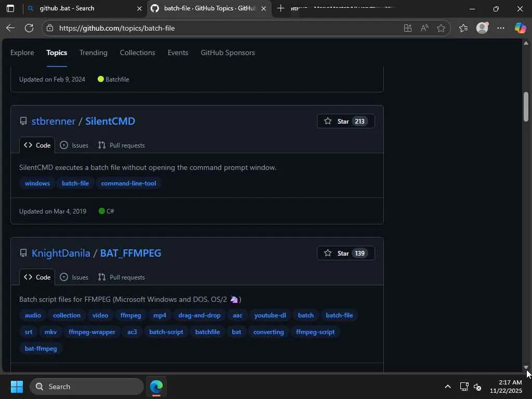Click the collection topic tag

(67, 315)
